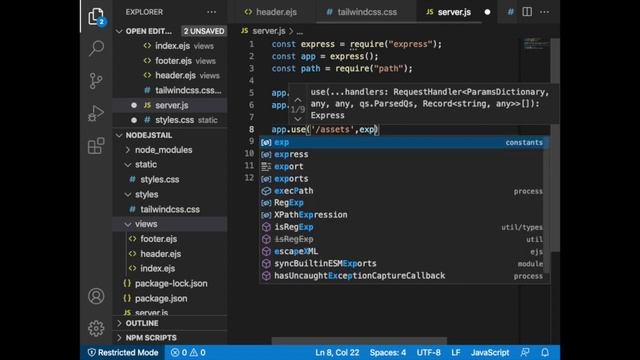Open the Extensions view
The image size is (640, 360).
click(96, 146)
